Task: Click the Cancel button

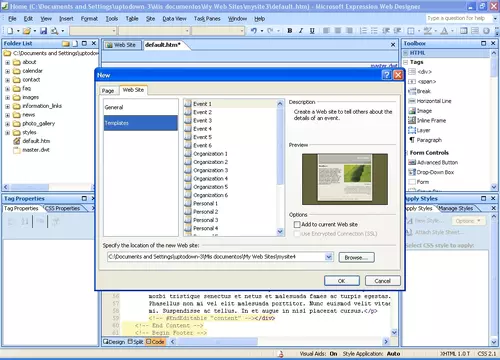Action: click(x=382, y=281)
